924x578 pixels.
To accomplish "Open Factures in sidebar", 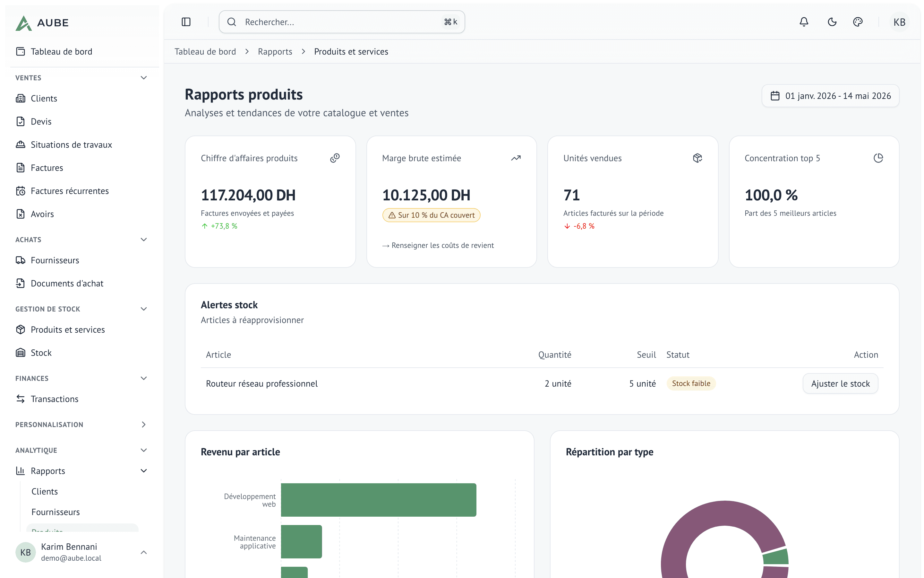I will click(82, 167).
